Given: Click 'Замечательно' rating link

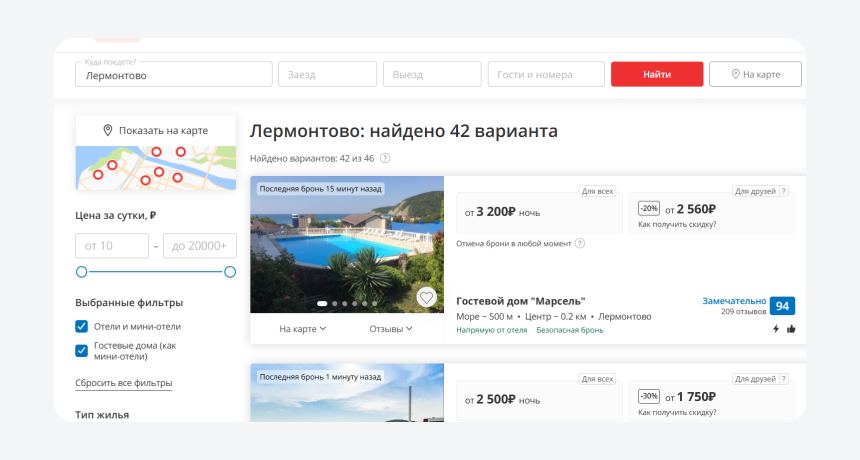Looking at the screenshot, I should tap(734, 301).
